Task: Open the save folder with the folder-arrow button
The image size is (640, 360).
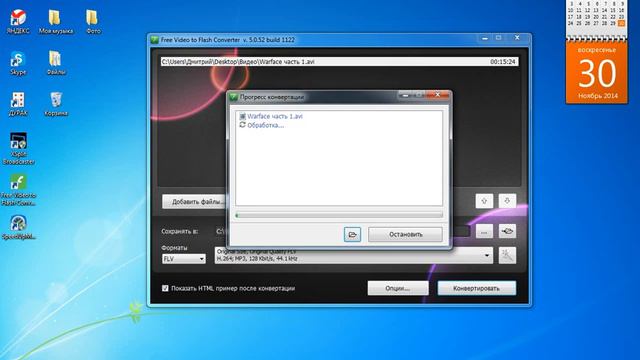Action: point(507,231)
